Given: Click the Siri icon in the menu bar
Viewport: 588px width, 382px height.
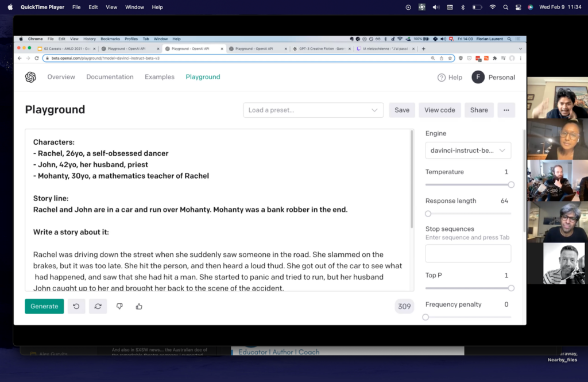Looking at the screenshot, I should point(530,7).
